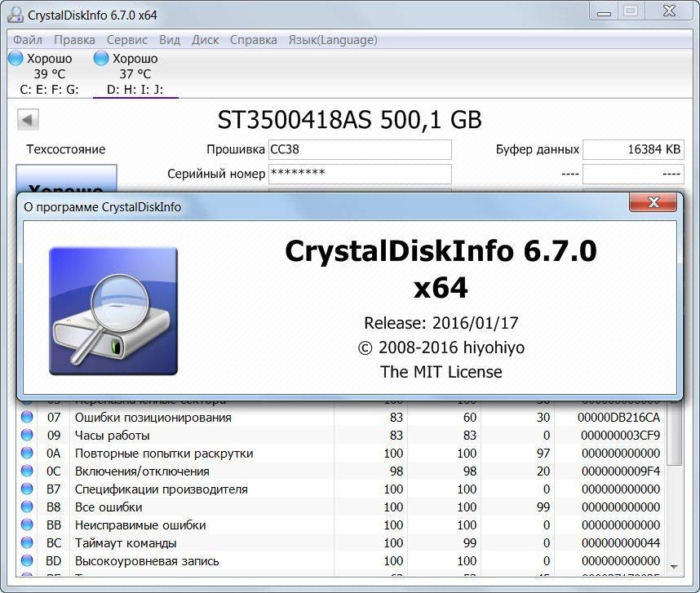Click attribute ID BC cell
Screen dimensions: 700x593
[54, 543]
